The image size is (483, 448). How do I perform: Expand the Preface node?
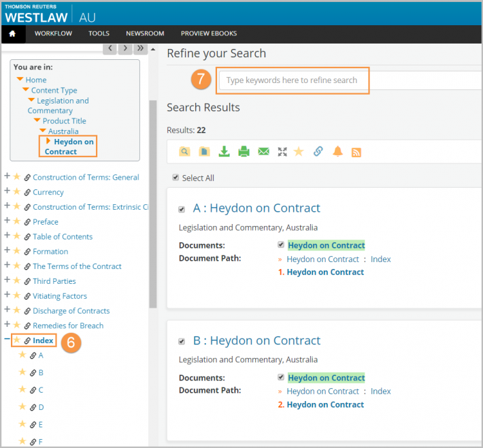click(x=7, y=221)
